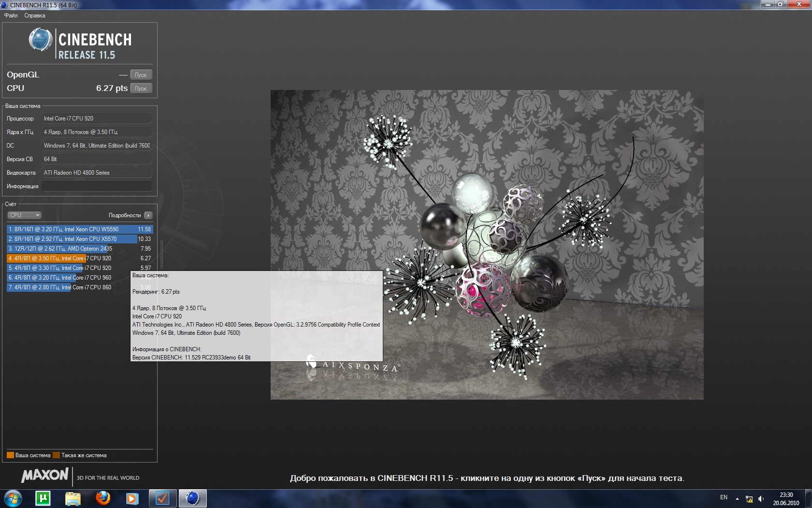The image size is (812, 508).
Task: Run the OpenGL test with Пуск
Action: click(x=141, y=75)
